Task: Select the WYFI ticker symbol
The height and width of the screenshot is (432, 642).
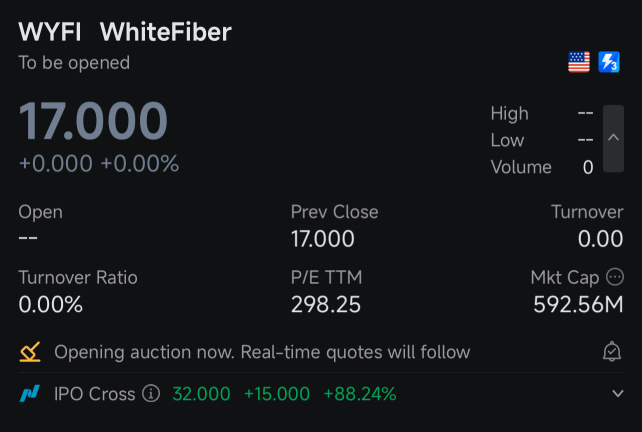Action: click(50, 32)
